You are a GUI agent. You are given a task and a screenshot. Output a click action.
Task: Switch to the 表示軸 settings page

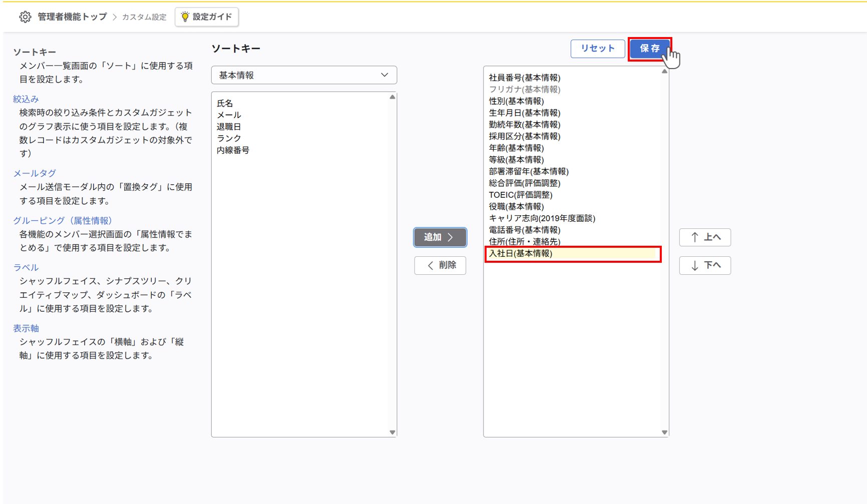pos(26,328)
